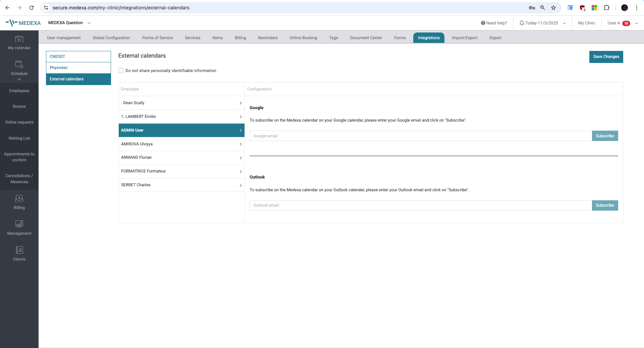The image size is (644, 348).
Task: Open the zoom magnifier icon in address bar
Action: (543, 8)
